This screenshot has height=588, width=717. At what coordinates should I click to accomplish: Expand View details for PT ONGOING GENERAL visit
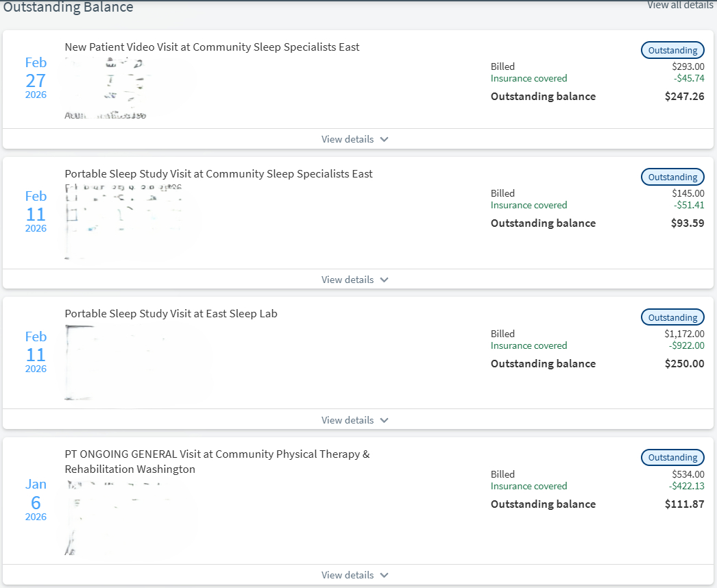coord(354,575)
